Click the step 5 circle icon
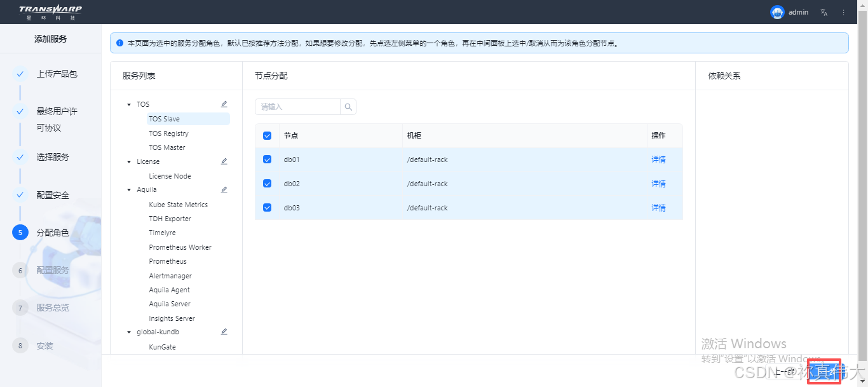868x387 pixels. (x=20, y=233)
